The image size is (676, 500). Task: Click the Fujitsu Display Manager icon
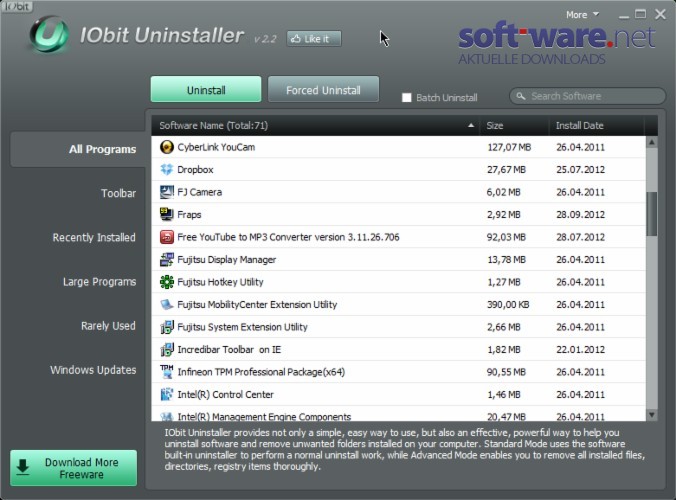click(166, 259)
